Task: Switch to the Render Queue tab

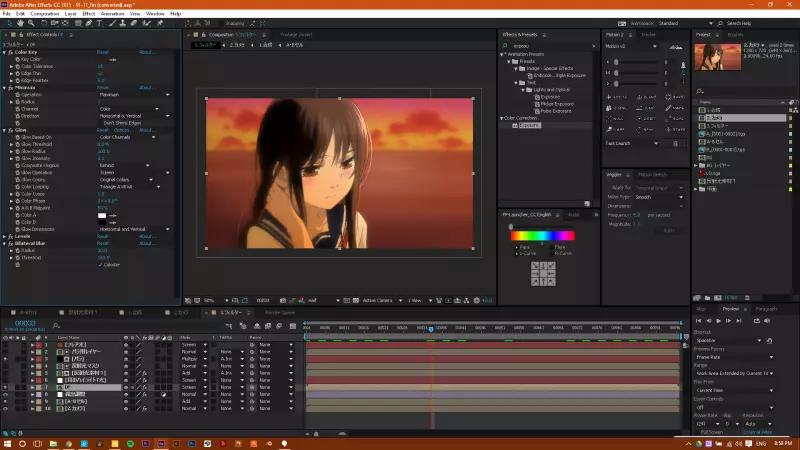Action: coord(280,312)
